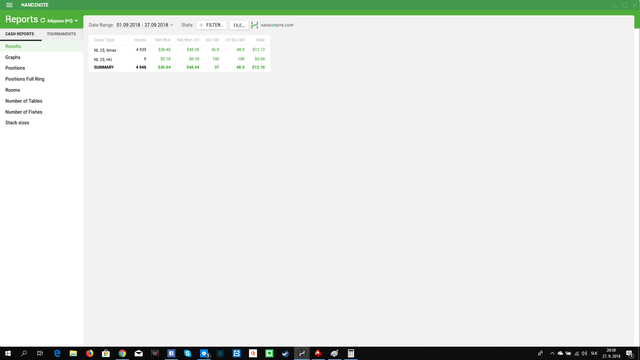Image resolution: width=640 pixels, height=360 pixels.
Task: Click the 4 948 summary hands value
Action: (141, 67)
